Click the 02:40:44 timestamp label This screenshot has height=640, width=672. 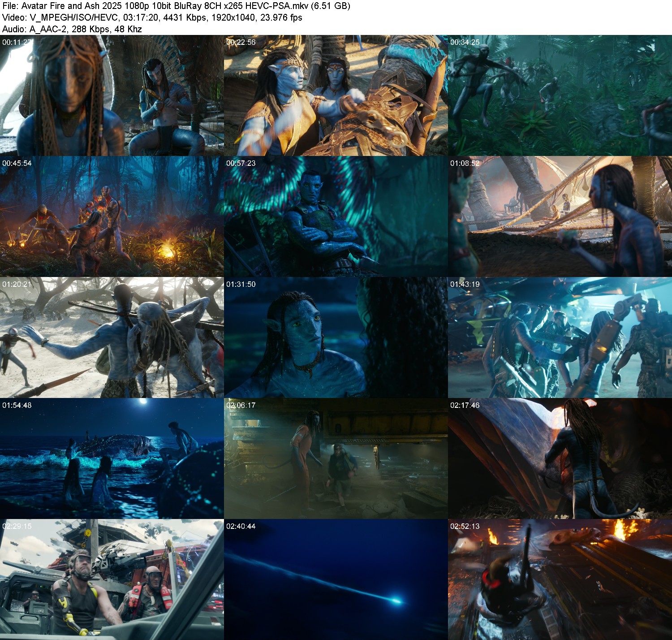point(241,526)
